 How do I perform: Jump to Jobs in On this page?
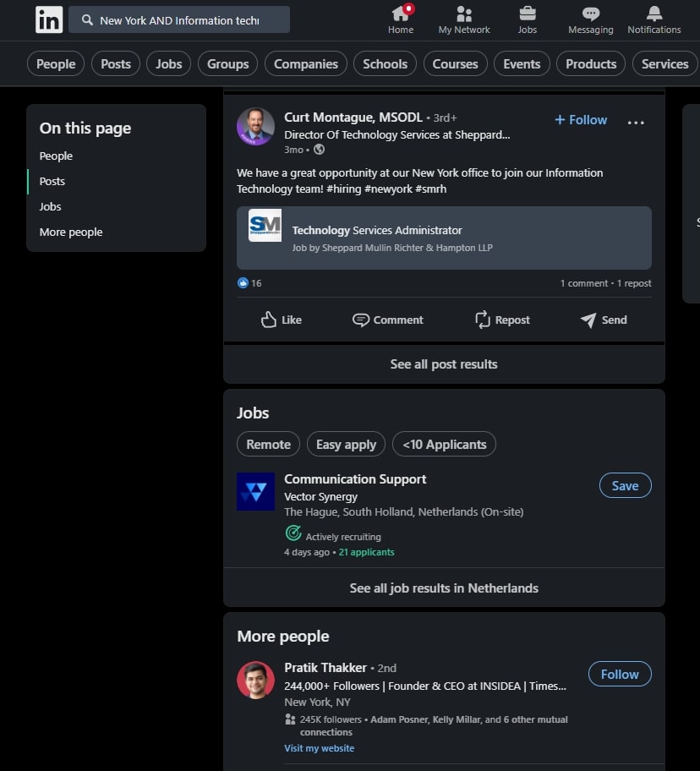point(50,206)
